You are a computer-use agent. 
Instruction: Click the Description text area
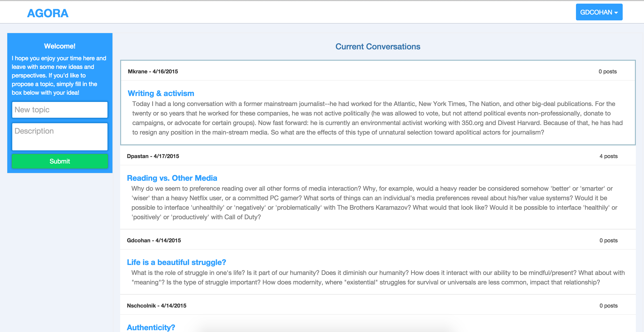pos(60,137)
